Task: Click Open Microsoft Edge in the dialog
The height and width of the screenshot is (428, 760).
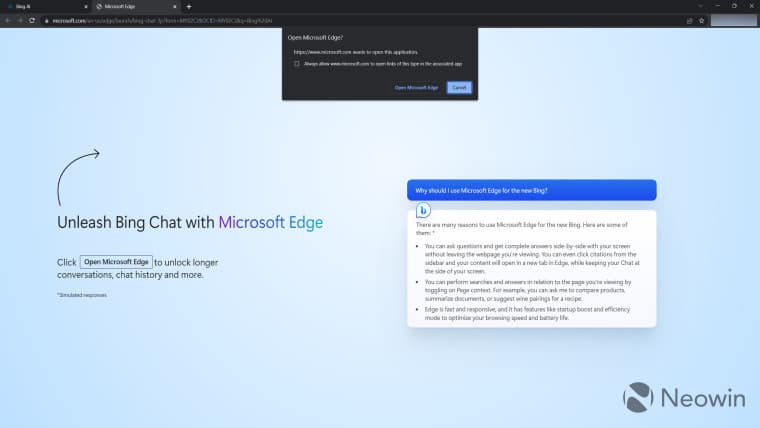Action: tap(416, 88)
